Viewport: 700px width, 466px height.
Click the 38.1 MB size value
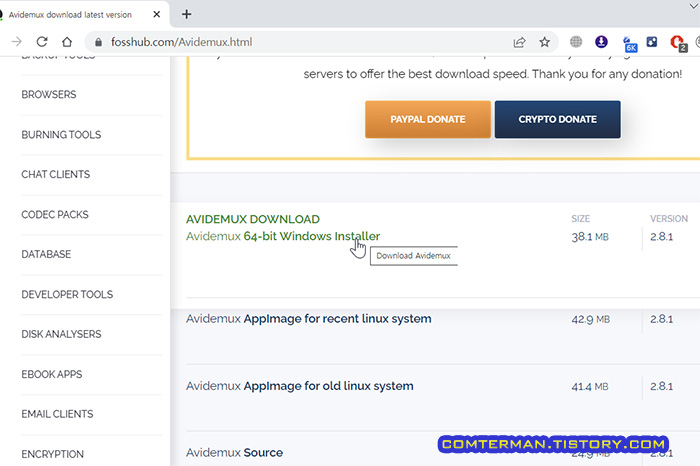tap(590, 237)
